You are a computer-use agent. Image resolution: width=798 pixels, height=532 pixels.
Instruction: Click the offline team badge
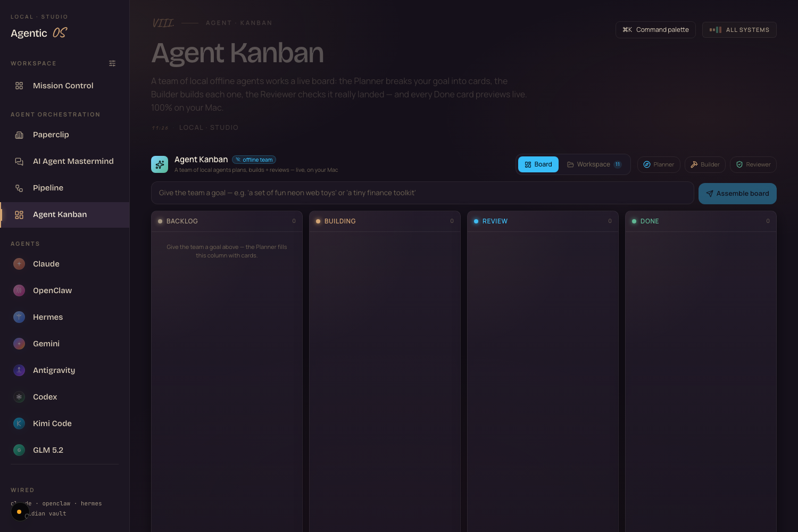point(254,160)
